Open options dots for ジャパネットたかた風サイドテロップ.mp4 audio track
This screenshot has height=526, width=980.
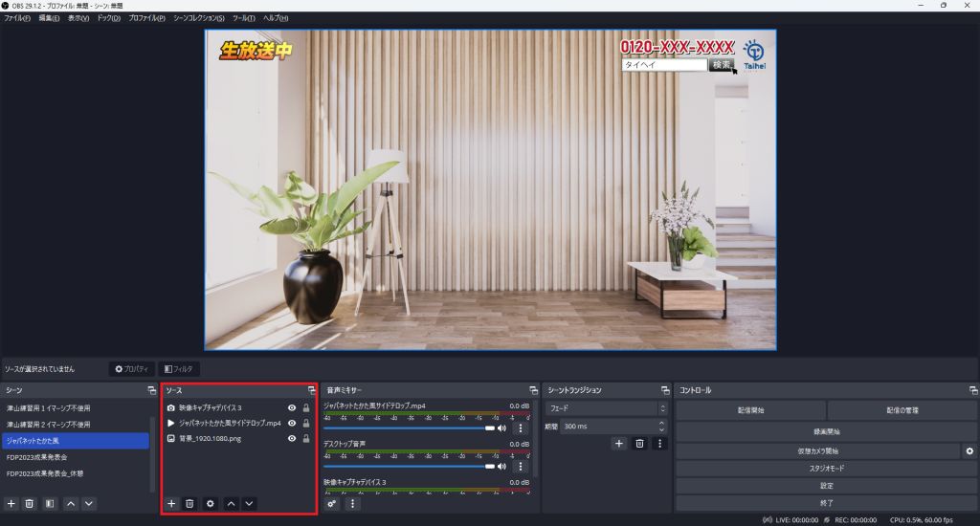click(521, 428)
